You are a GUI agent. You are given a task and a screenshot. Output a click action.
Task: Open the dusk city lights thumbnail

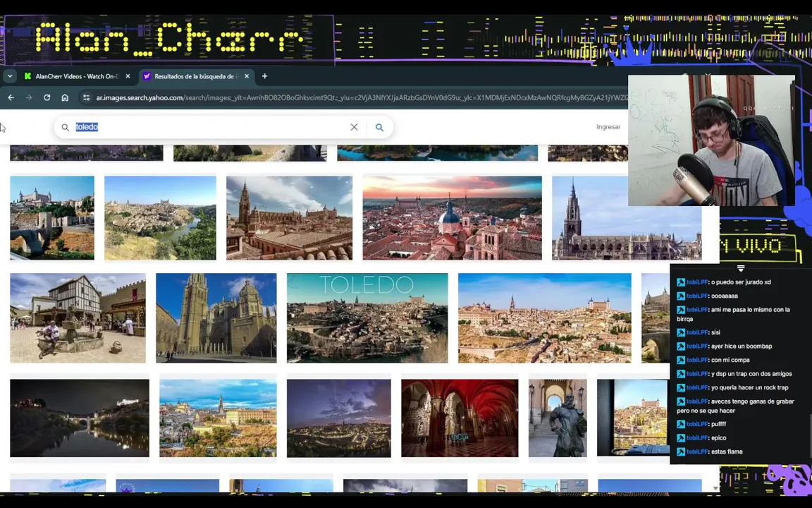pos(339,418)
